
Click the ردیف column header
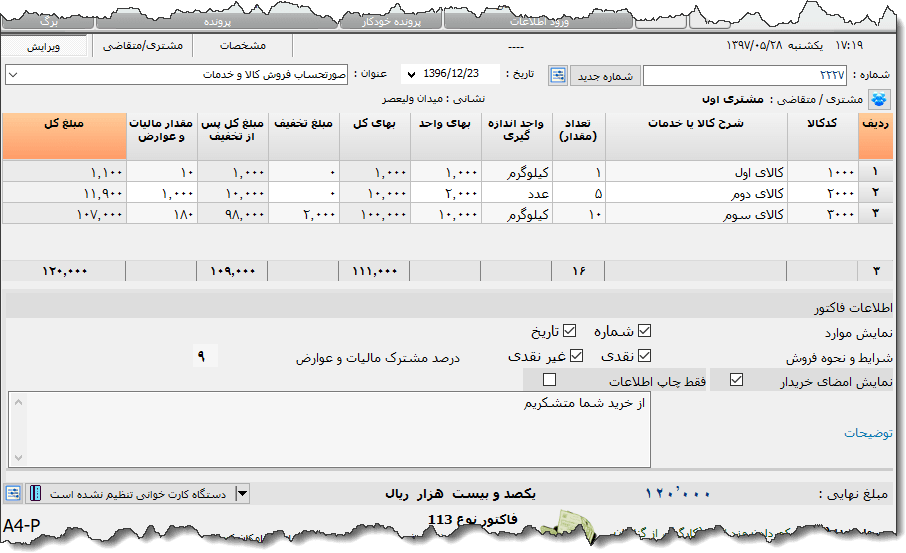pos(875,136)
